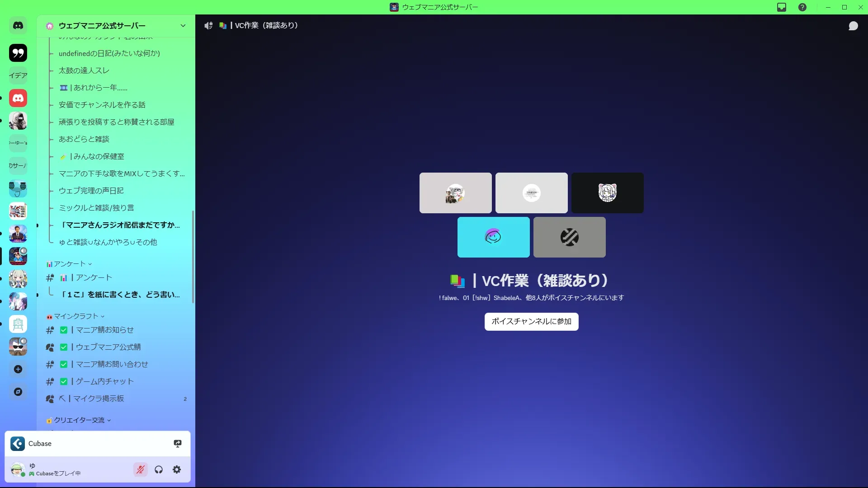Click the Cubase screen share icon

(178, 444)
